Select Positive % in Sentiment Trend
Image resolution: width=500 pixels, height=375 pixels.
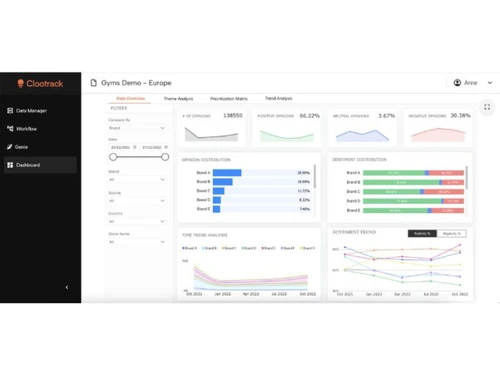click(422, 233)
